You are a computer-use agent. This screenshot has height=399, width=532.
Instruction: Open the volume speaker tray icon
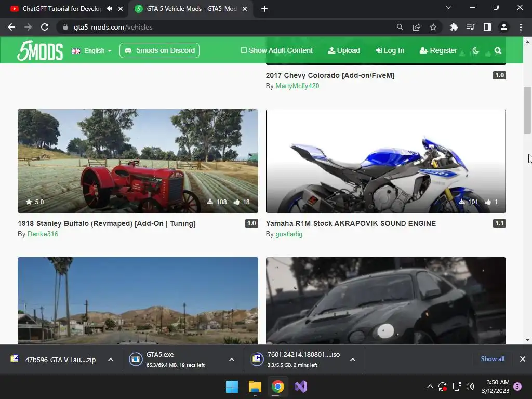coord(470,387)
